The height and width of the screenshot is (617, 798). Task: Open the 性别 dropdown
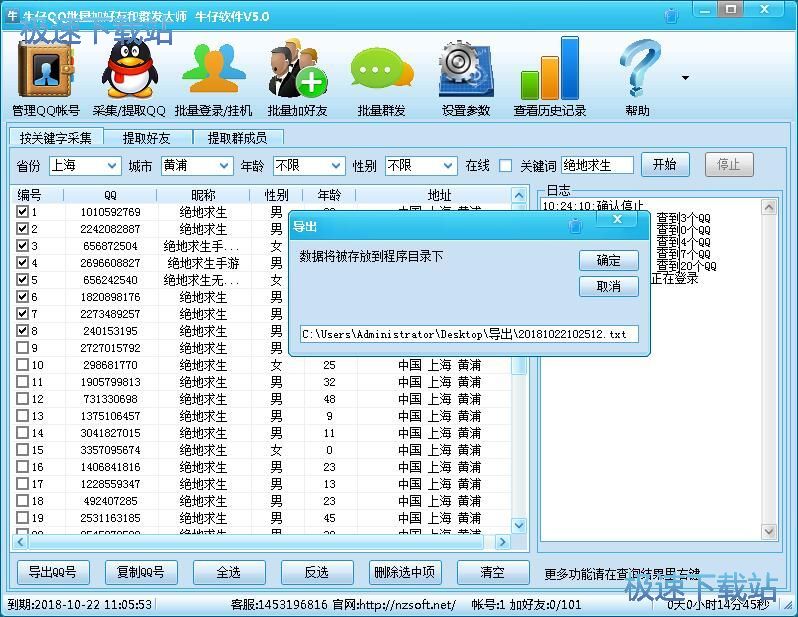tap(421, 165)
